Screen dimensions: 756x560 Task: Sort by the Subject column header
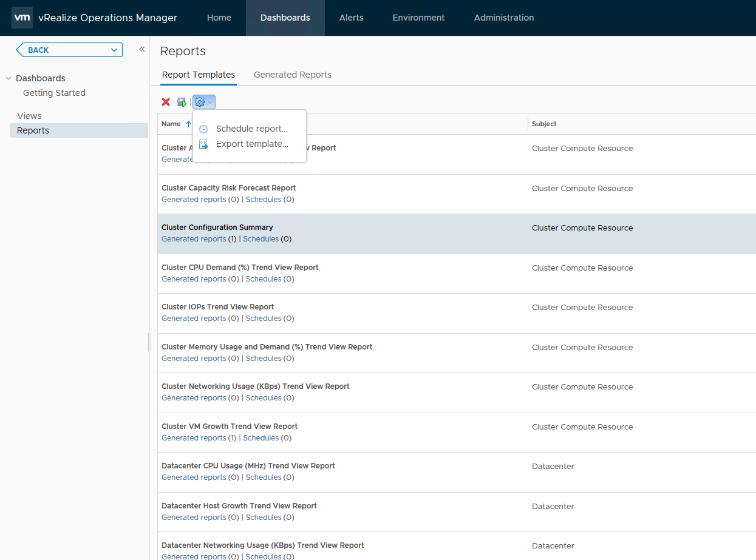click(544, 124)
